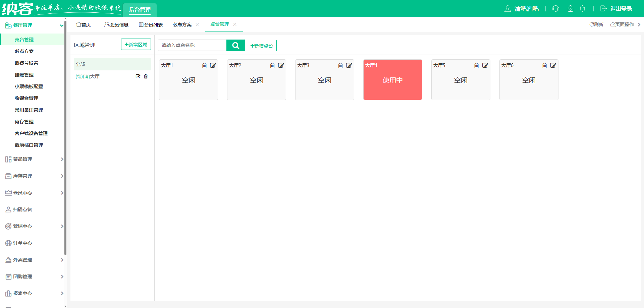Click the green search magnifier button
Image resolution: width=644 pixels, height=308 pixels.
[x=235, y=45]
